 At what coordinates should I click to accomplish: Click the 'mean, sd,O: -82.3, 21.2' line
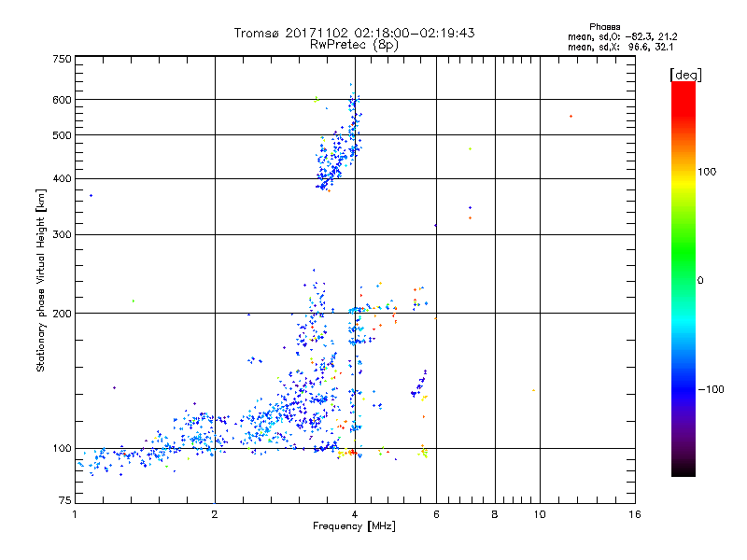622,36
